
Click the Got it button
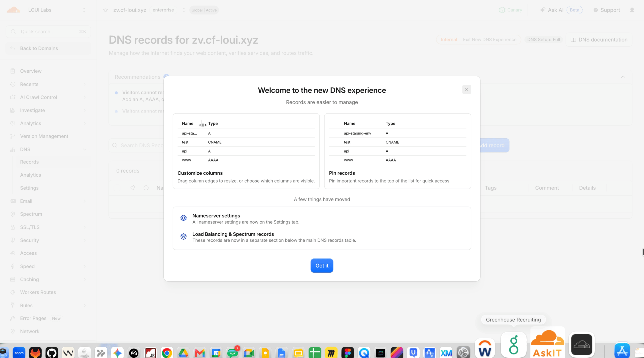pos(322,266)
